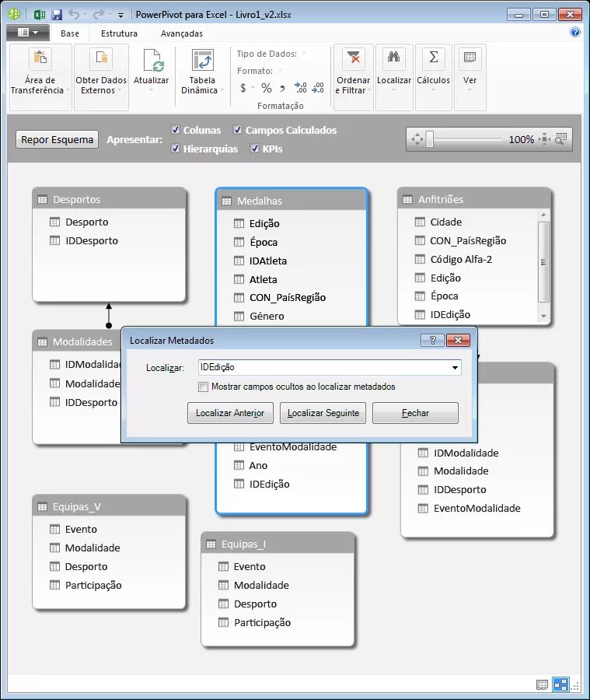Toggle the Hierarquias checkbox
Image resolution: width=590 pixels, height=700 pixels.
(x=176, y=149)
